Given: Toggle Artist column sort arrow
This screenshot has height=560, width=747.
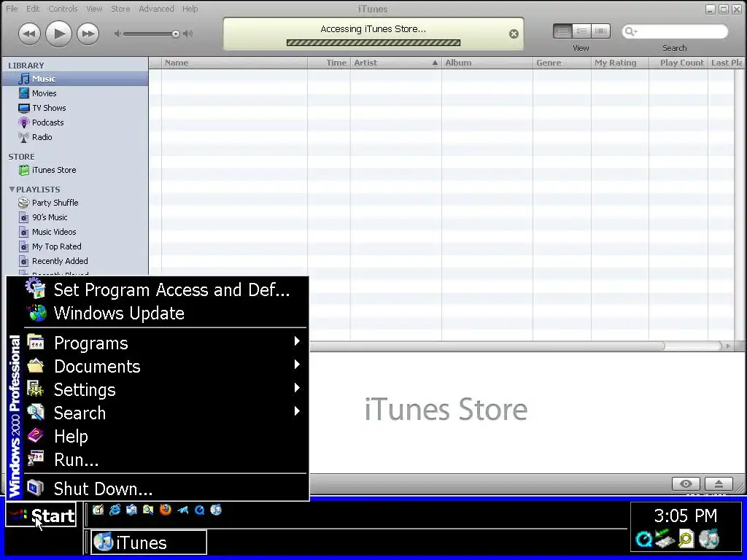Looking at the screenshot, I should pos(435,63).
